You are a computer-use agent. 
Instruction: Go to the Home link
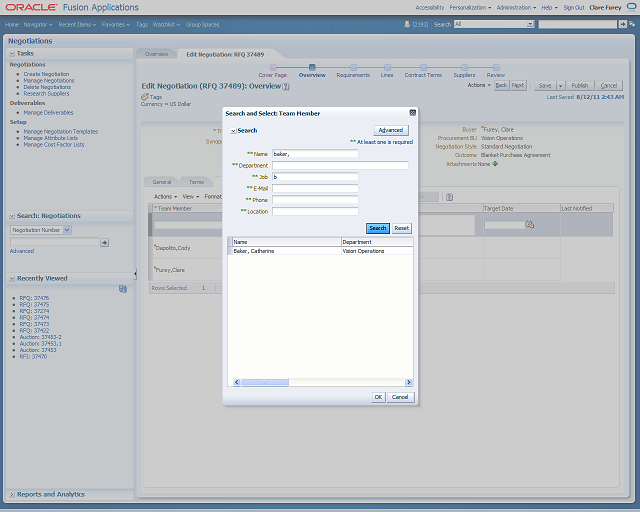(11, 24)
